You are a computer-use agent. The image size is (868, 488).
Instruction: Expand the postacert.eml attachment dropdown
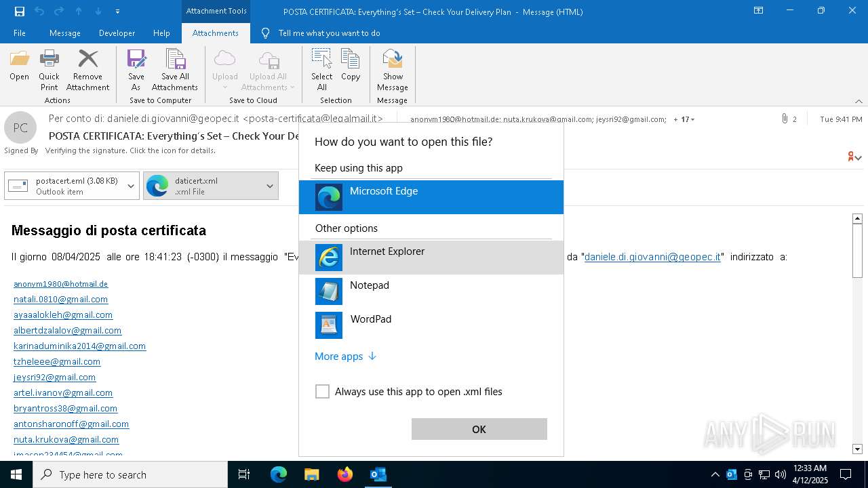pos(132,186)
